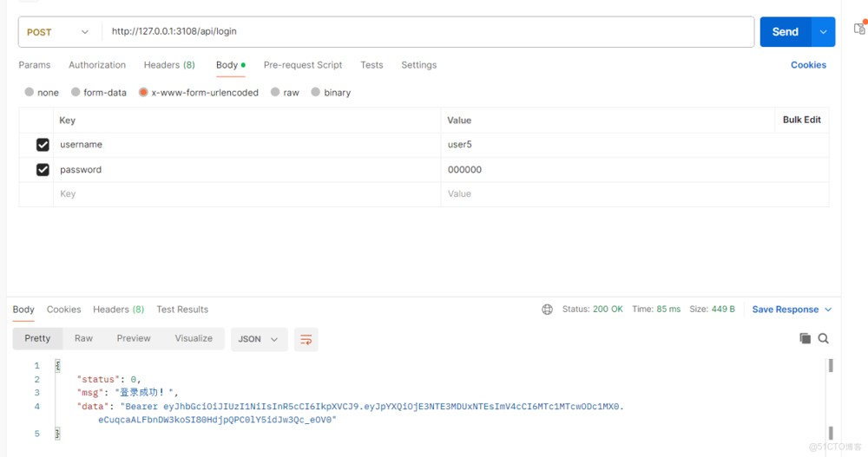Click Bulk Edit

click(801, 120)
